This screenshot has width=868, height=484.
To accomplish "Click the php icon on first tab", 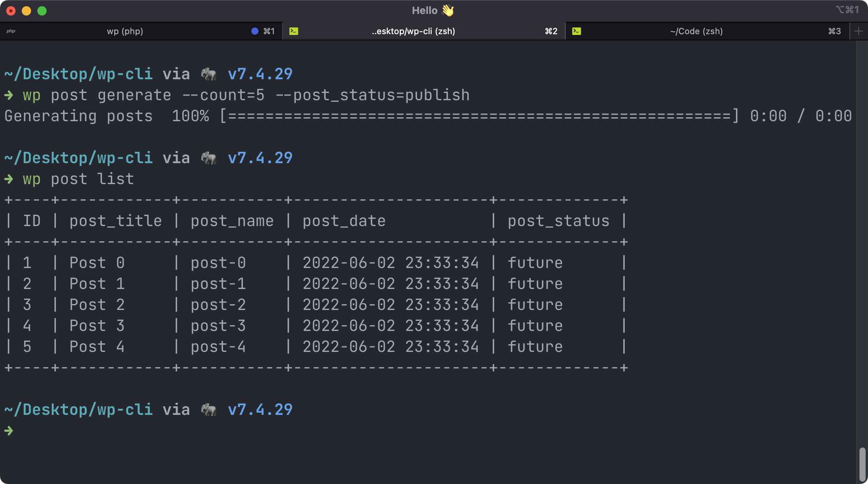I will click(11, 31).
